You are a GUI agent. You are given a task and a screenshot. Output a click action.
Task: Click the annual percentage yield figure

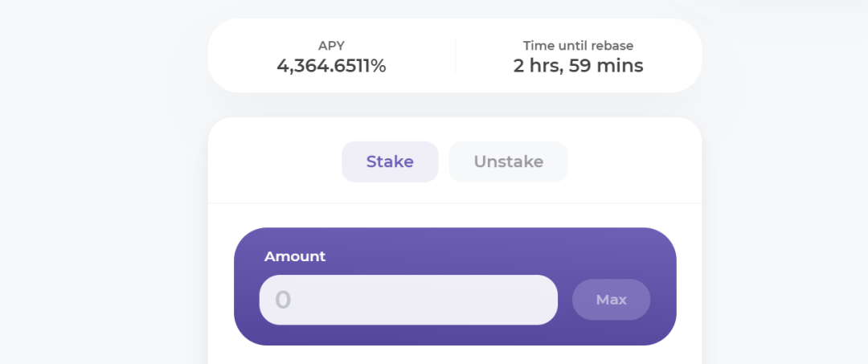(332, 66)
